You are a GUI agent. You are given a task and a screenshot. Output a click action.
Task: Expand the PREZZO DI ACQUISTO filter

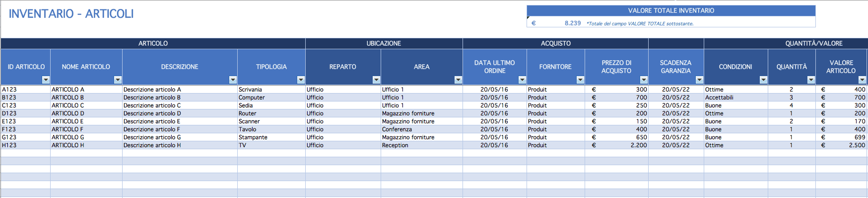[x=644, y=80]
